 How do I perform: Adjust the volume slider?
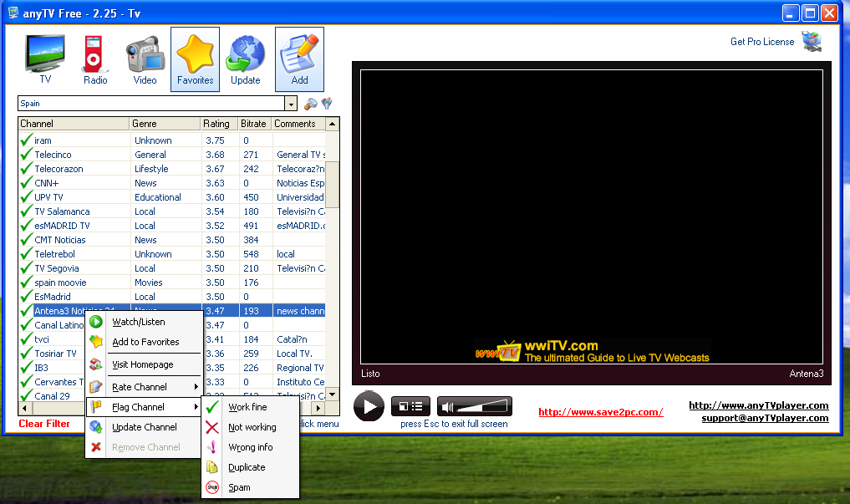(x=482, y=406)
